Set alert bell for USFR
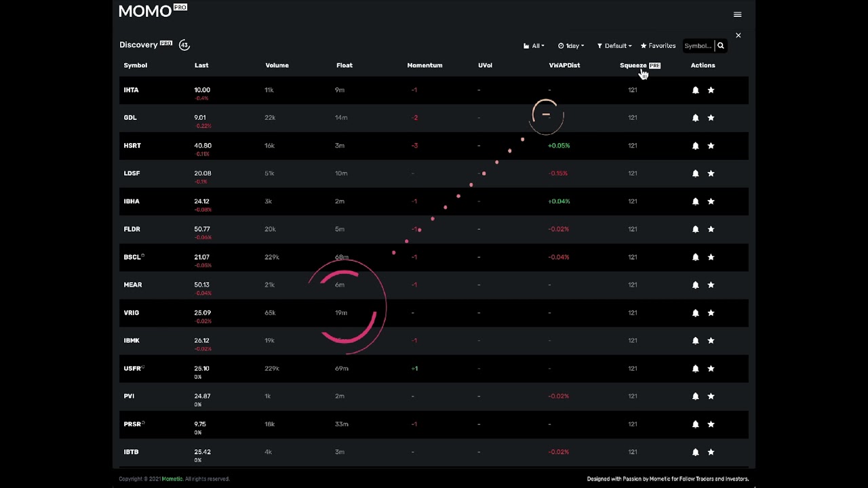Screen dimensions: 868x488 tap(695, 369)
